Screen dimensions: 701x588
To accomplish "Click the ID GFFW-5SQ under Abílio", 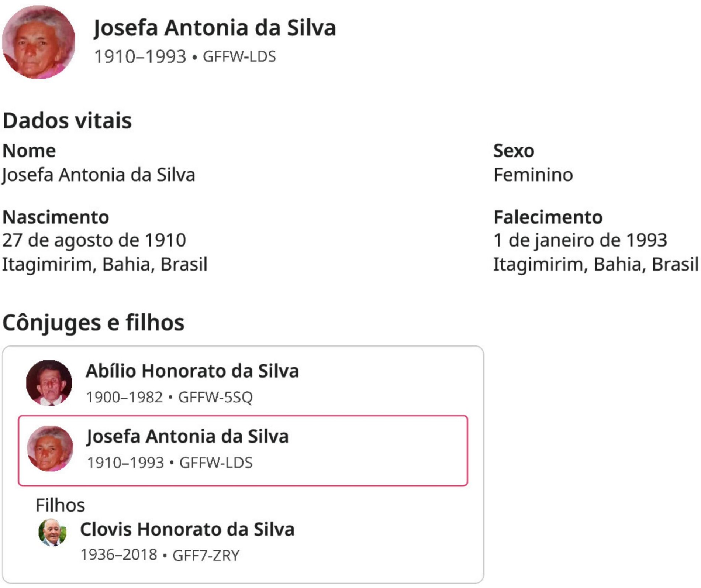I will [x=215, y=398].
